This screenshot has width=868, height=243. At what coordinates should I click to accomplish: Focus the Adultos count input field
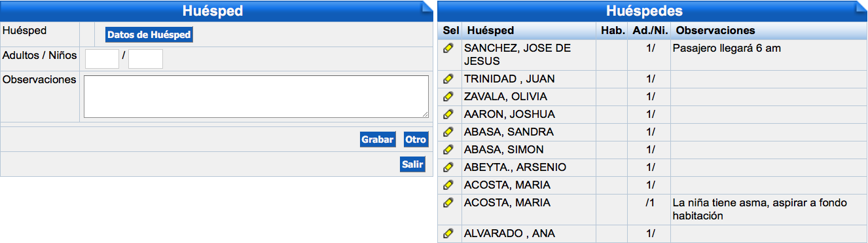tap(102, 59)
